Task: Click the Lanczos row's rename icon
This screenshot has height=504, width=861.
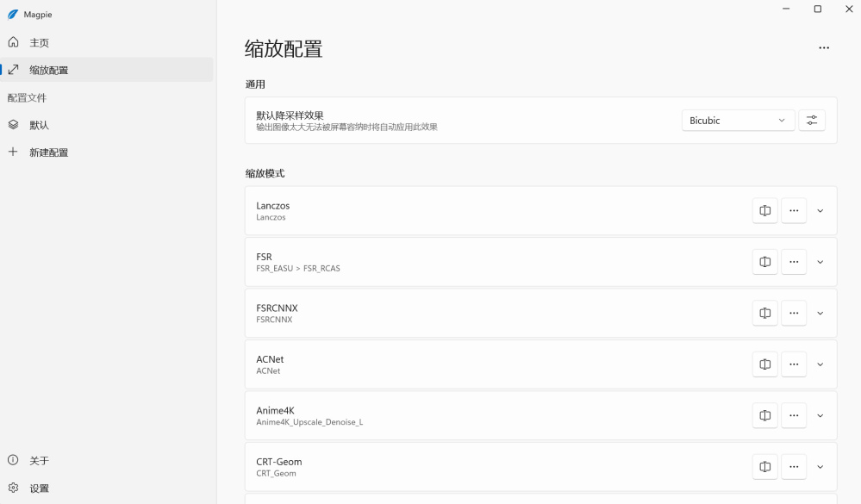Action: click(x=765, y=211)
